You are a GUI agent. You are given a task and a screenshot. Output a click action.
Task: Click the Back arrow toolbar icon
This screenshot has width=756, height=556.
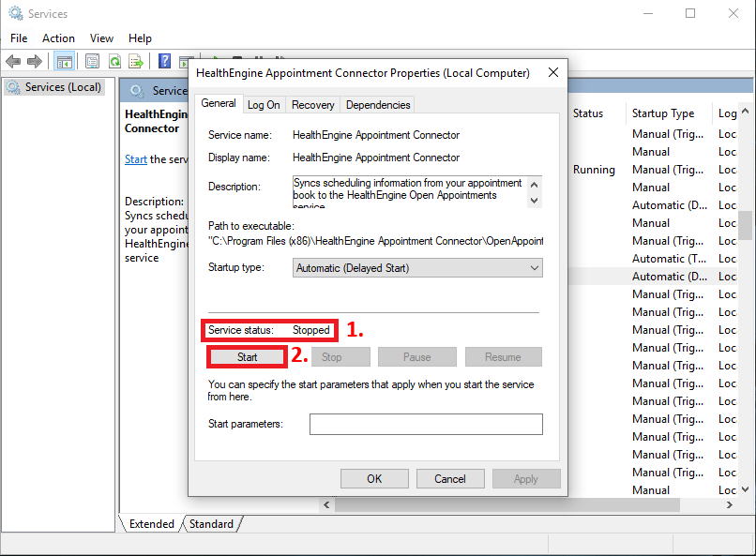pos(13,62)
